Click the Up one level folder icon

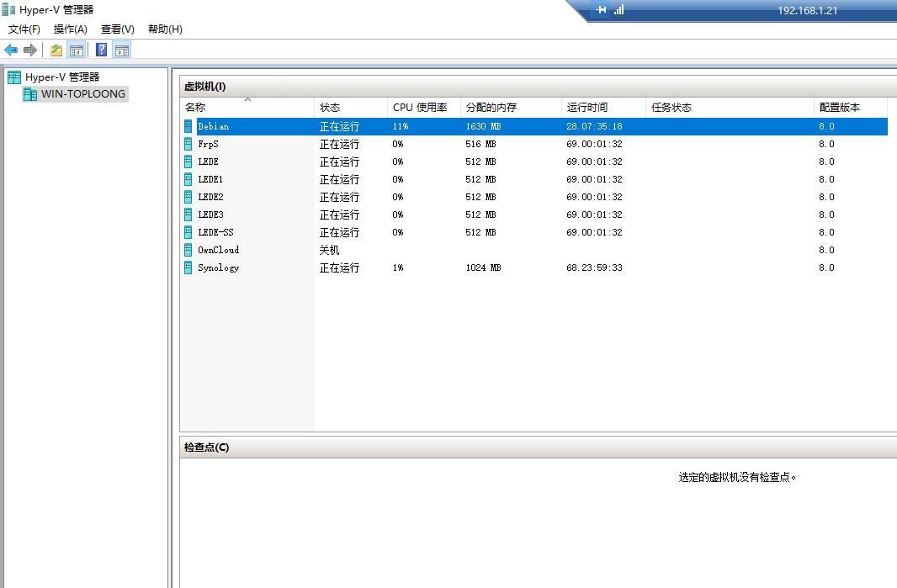(x=56, y=50)
